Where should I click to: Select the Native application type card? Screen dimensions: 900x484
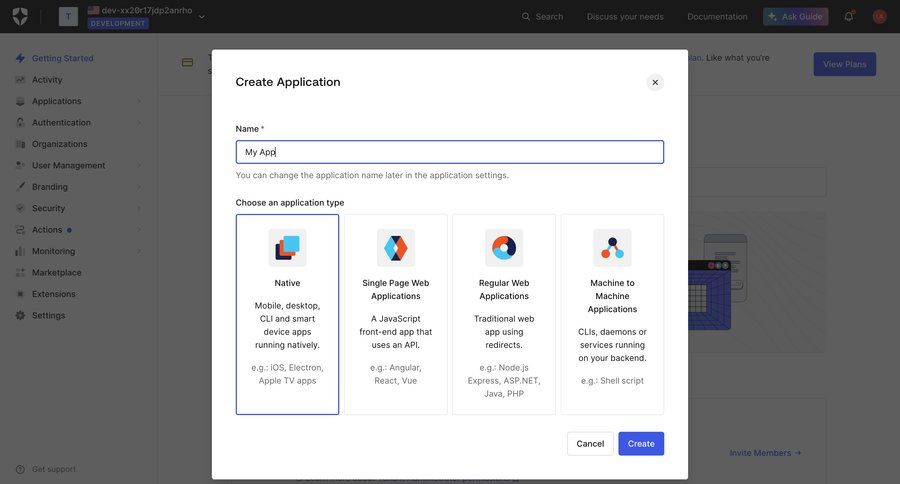pos(287,314)
